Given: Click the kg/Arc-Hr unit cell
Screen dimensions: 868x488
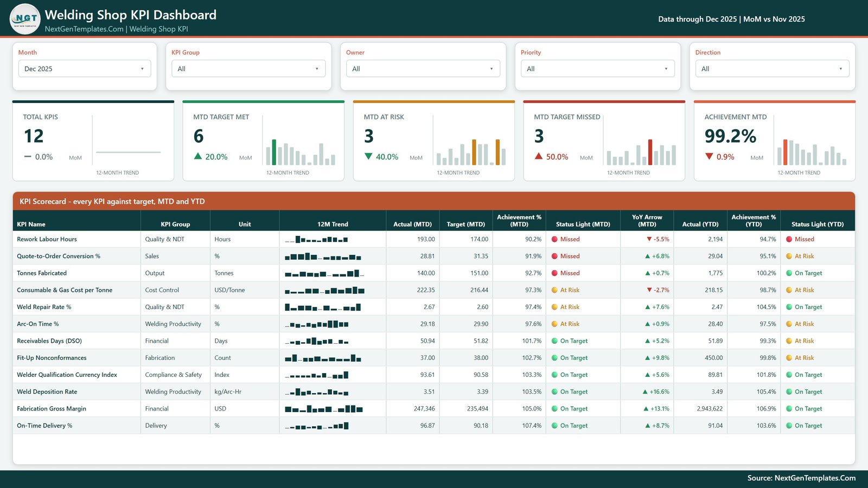Looking at the screenshot, I should click(228, 391).
